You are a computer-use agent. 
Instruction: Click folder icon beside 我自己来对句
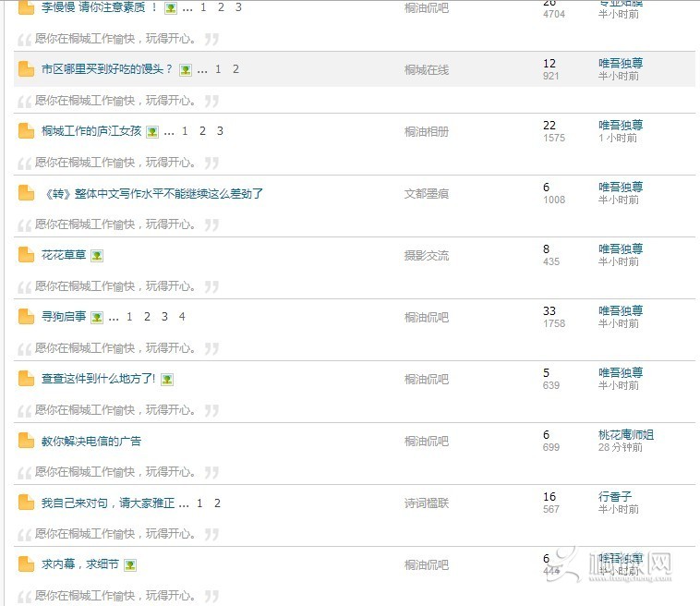(27, 503)
